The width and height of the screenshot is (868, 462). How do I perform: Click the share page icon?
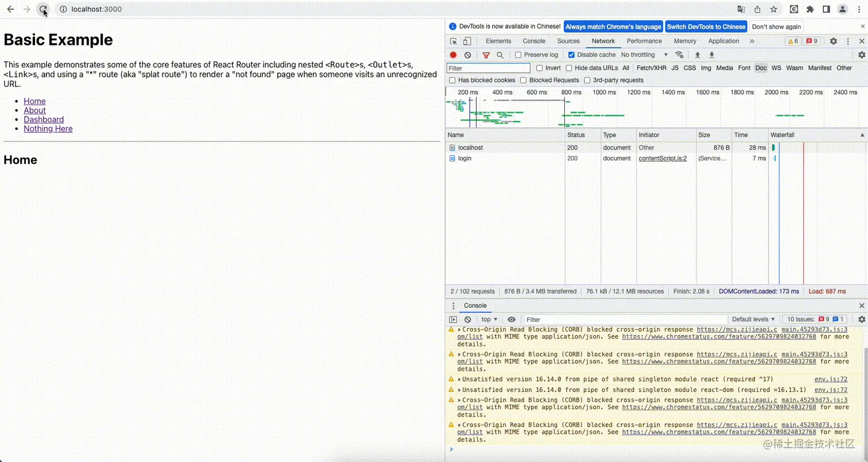click(x=757, y=9)
